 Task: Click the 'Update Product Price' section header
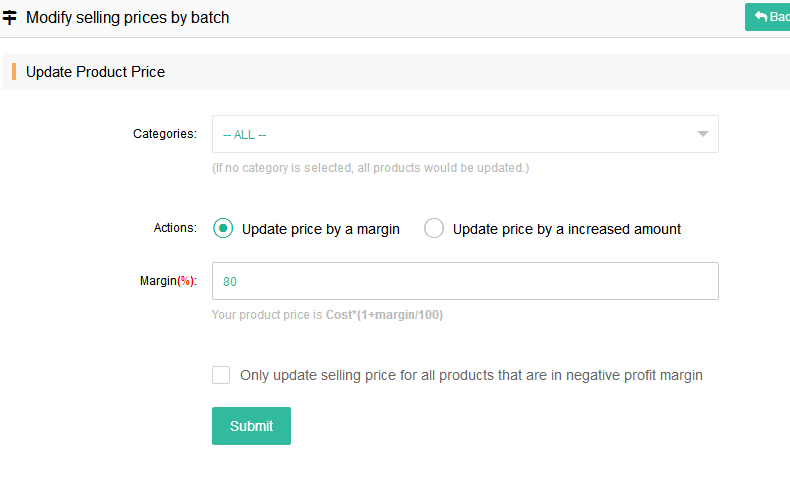tap(95, 72)
